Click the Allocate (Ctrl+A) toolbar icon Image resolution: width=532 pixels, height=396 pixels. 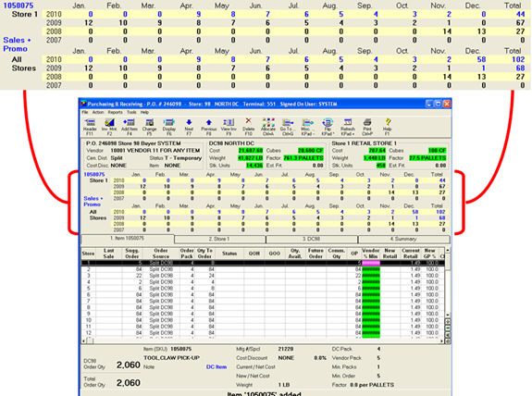(268, 127)
